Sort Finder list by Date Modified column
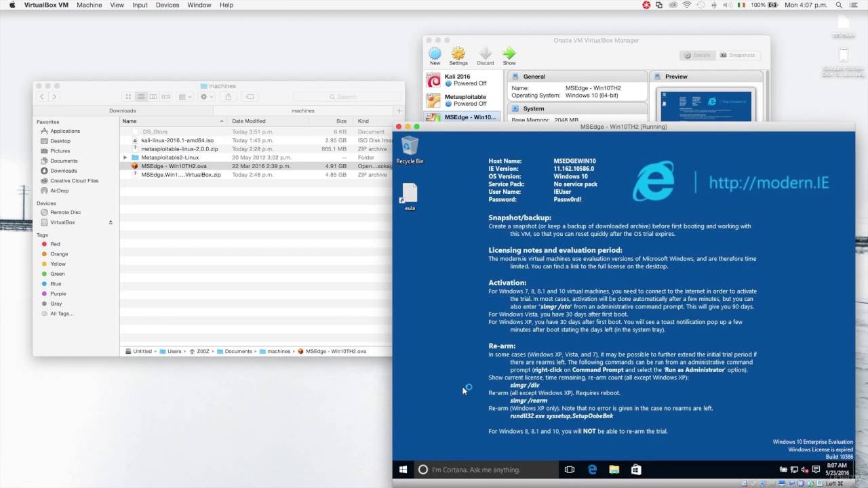The height and width of the screenshot is (488, 868). tap(268, 121)
